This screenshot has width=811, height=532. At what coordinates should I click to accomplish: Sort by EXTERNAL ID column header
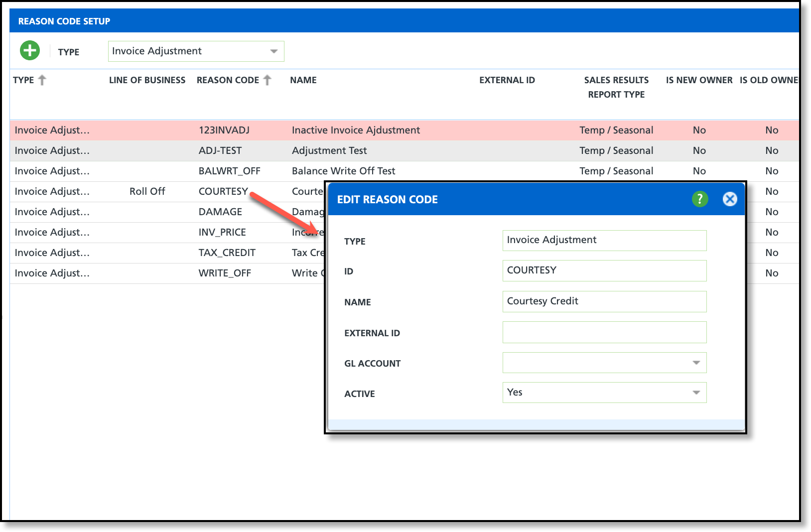coord(507,80)
